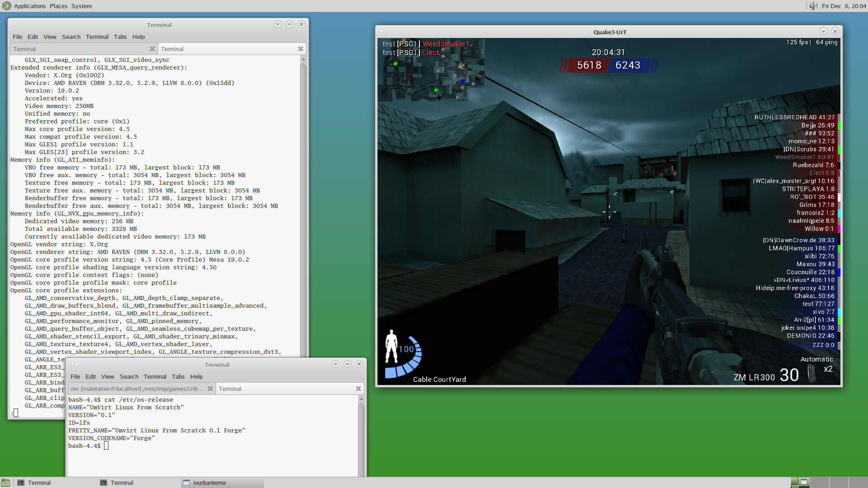Switch to the third workspace

click(840, 483)
